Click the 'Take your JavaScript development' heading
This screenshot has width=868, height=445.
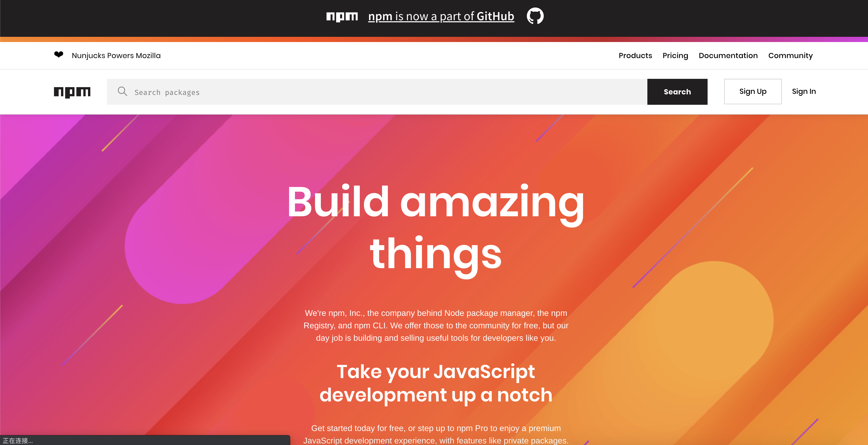(435, 383)
